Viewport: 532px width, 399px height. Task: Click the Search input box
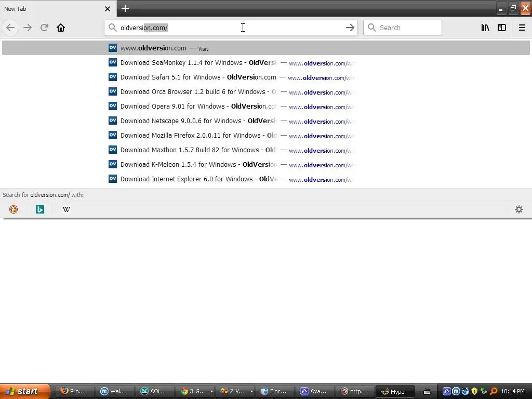point(403,28)
